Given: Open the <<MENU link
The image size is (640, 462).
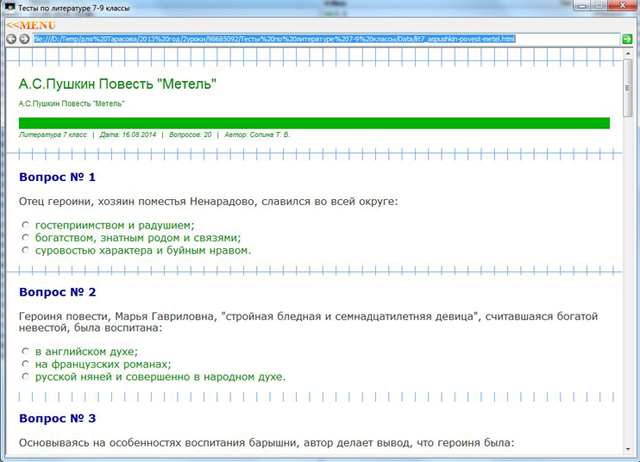Looking at the screenshot, I should [29, 24].
